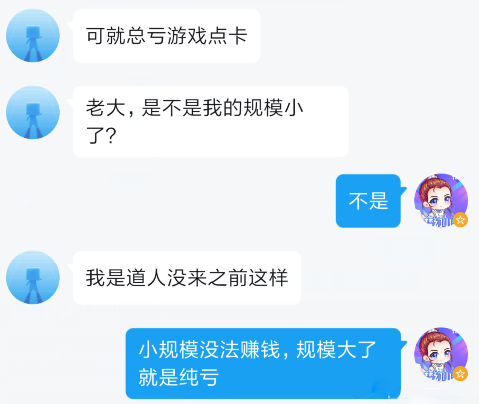Image resolution: width=479 pixels, height=404 pixels.
Task: Click orange star badge beside 小规模没法赚钱 message
Action: (x=460, y=374)
